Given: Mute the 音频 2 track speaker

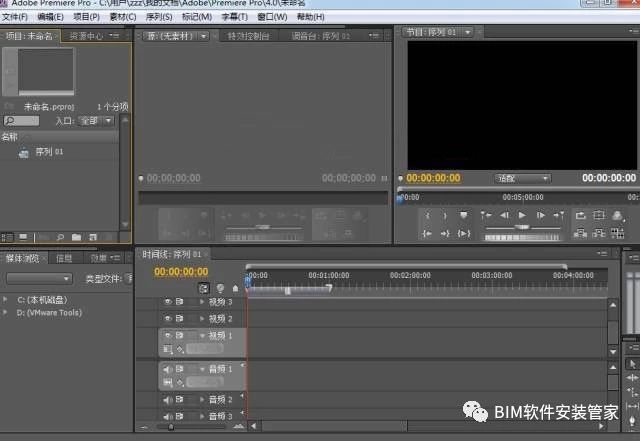Looking at the screenshot, I should pyautogui.click(x=168, y=399).
